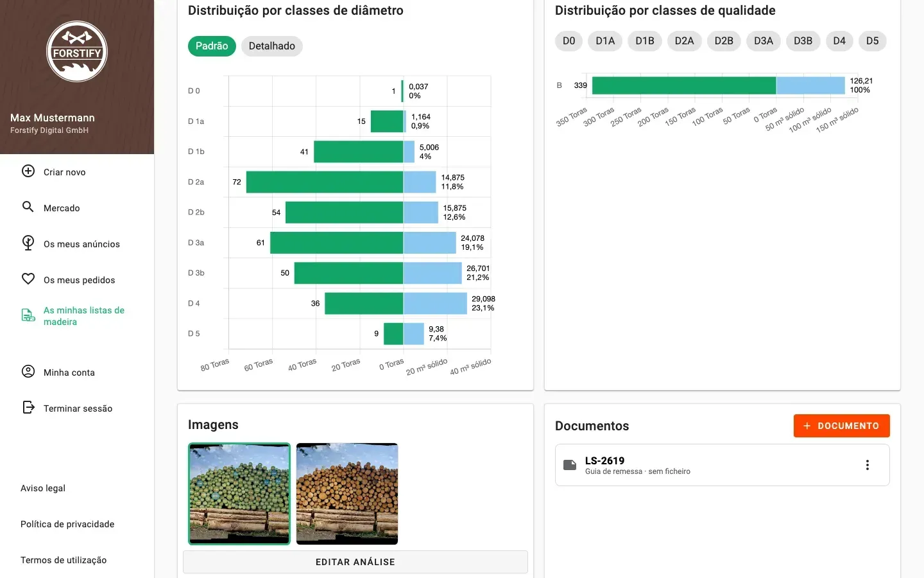Select the D5 quality class chip
The image size is (924, 578).
[x=873, y=41]
